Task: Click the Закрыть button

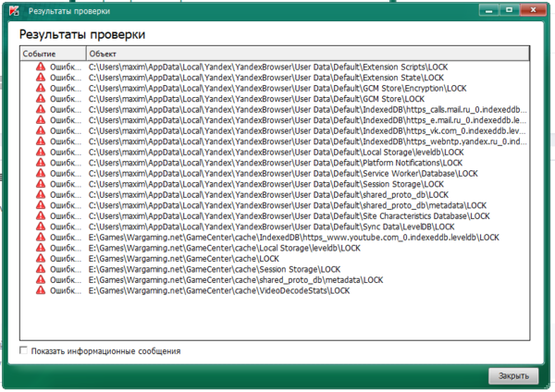Action: (513, 375)
